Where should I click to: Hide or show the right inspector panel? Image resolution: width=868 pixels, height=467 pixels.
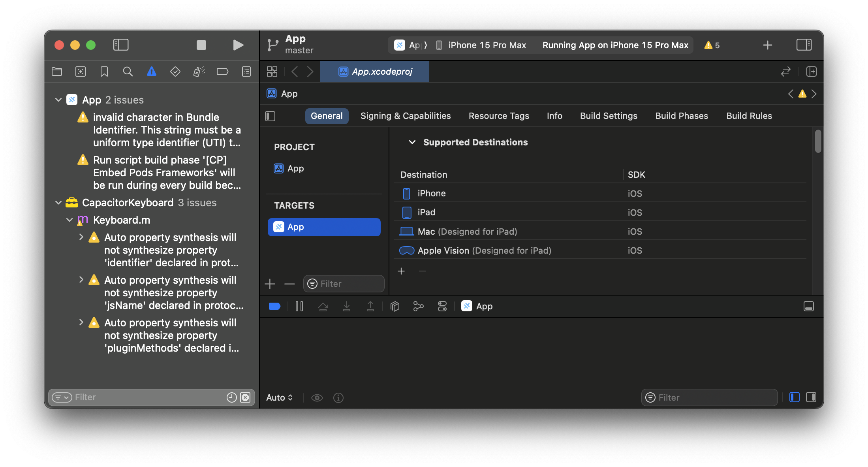coord(804,45)
